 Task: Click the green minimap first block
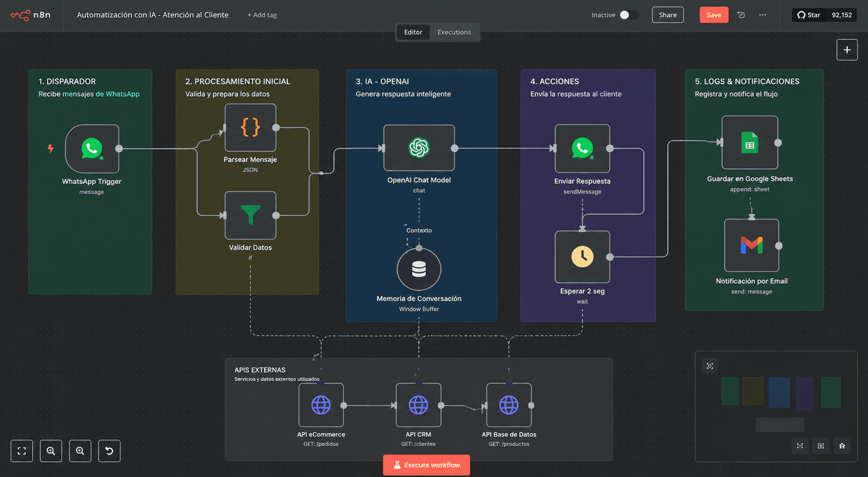pos(730,391)
